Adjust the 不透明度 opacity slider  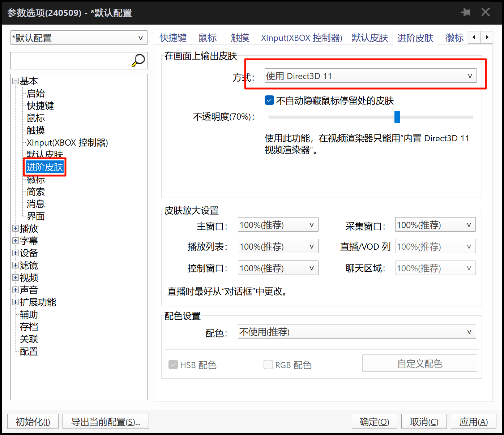(x=397, y=117)
